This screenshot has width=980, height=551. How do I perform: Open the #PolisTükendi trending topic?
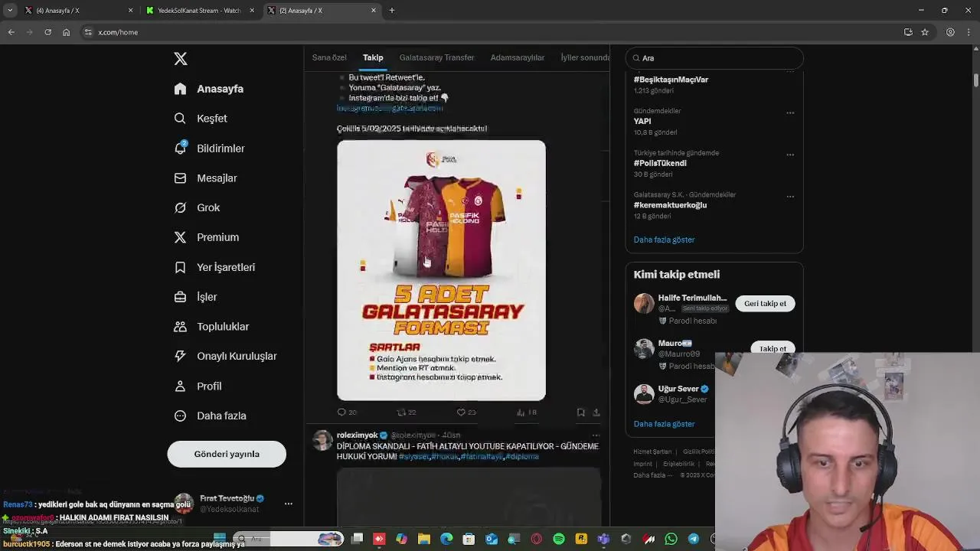(x=660, y=163)
